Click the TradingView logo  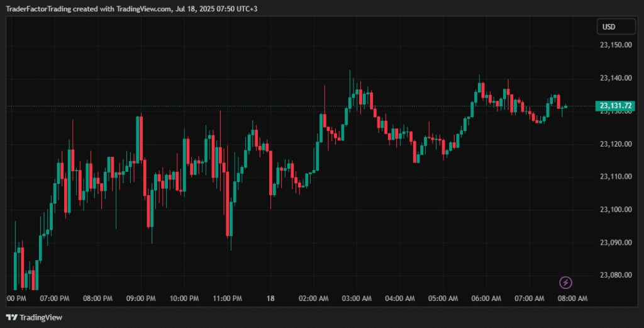34,317
